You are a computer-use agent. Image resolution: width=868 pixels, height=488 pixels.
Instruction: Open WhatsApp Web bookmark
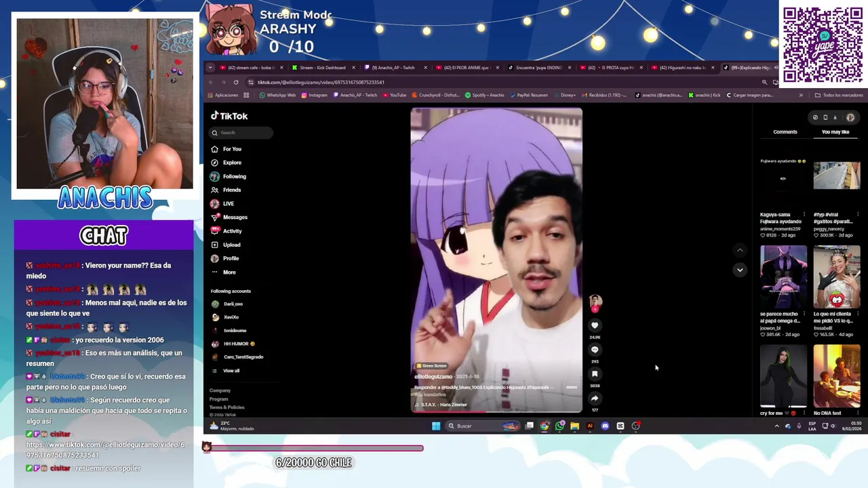(277, 96)
